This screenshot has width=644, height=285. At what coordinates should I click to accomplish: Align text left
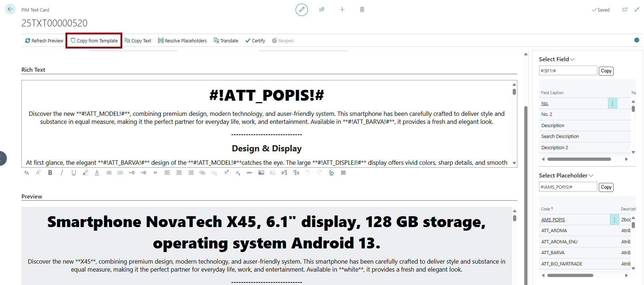(x=167, y=173)
